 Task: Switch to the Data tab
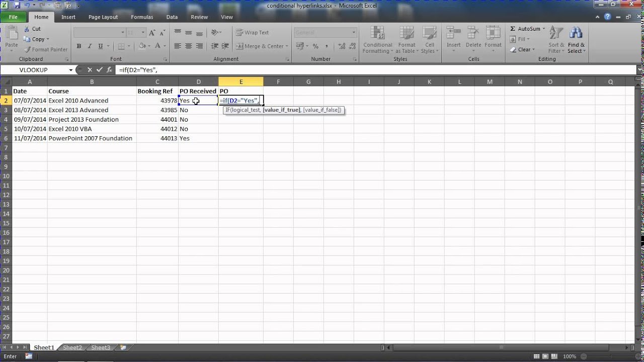tap(172, 17)
